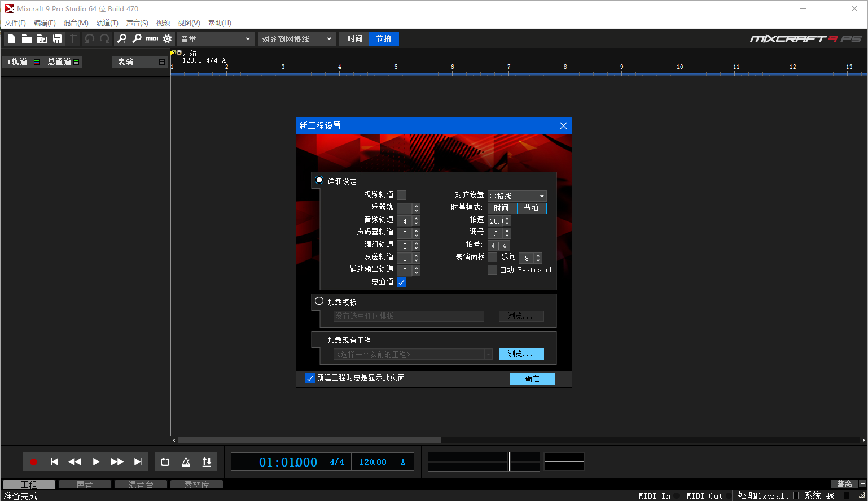
Task: Toggle the metronome icon
Action: tap(186, 462)
